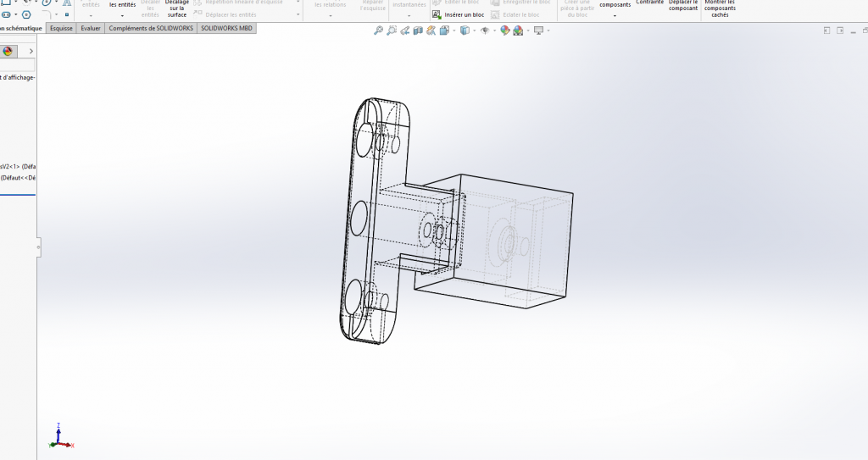
Task: Expand the View orientation dropdown arrow
Action: coord(454,30)
